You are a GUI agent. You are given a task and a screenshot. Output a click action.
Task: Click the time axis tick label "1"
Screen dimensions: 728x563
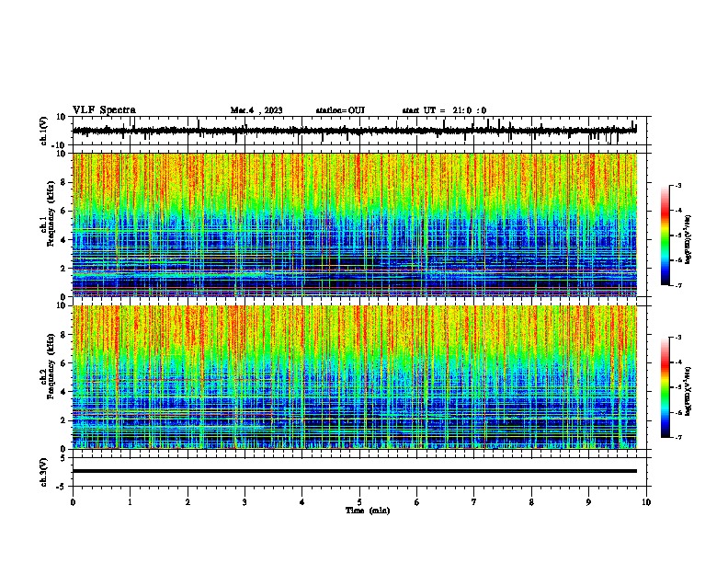130,502
